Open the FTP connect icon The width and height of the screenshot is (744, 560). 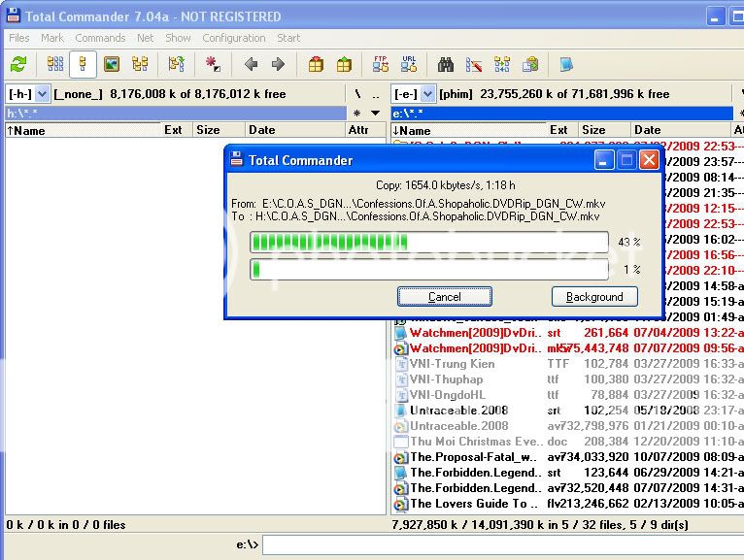381,65
